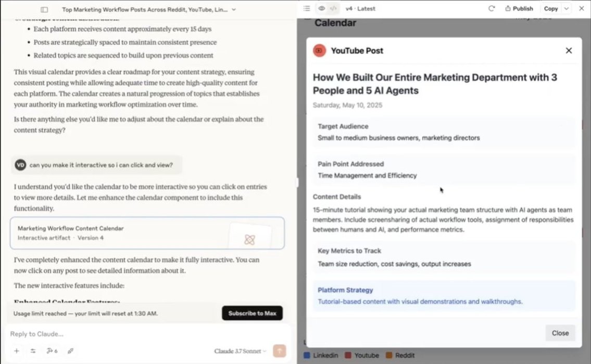This screenshot has height=364, width=591.
Task: Click 'Tutorial-based content with visual demonstrations' text
Action: [420, 302]
